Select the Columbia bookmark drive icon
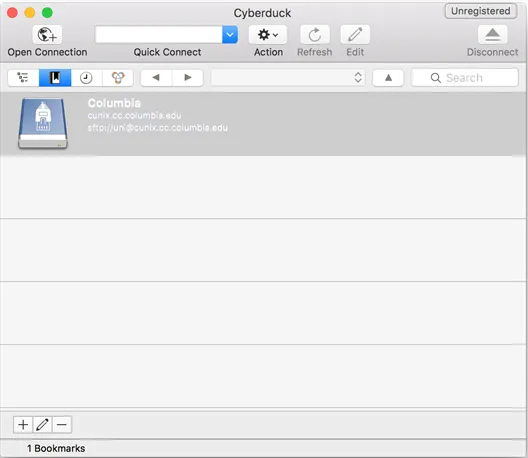 point(43,123)
